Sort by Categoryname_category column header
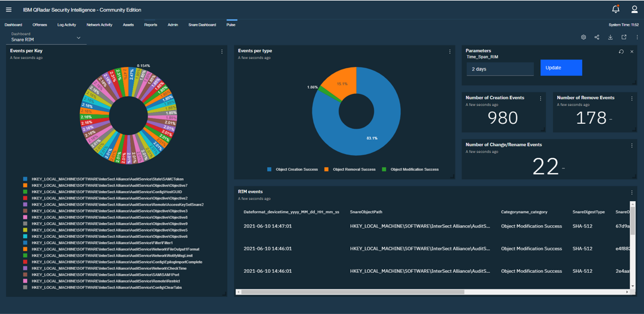 [524, 212]
